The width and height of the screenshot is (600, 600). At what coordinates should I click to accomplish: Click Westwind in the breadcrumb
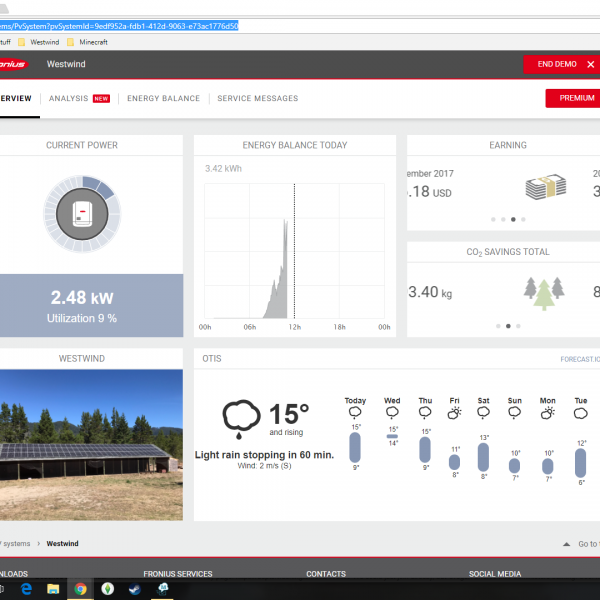point(62,543)
